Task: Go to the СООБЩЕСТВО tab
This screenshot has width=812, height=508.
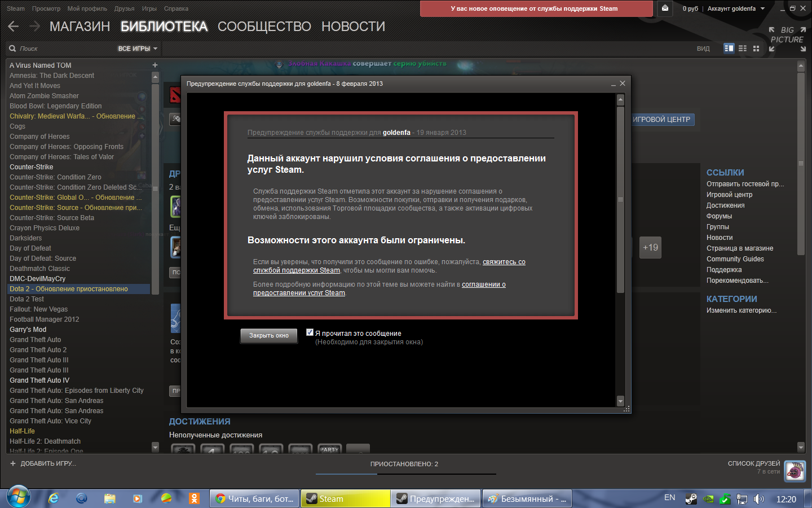Action: click(264, 27)
